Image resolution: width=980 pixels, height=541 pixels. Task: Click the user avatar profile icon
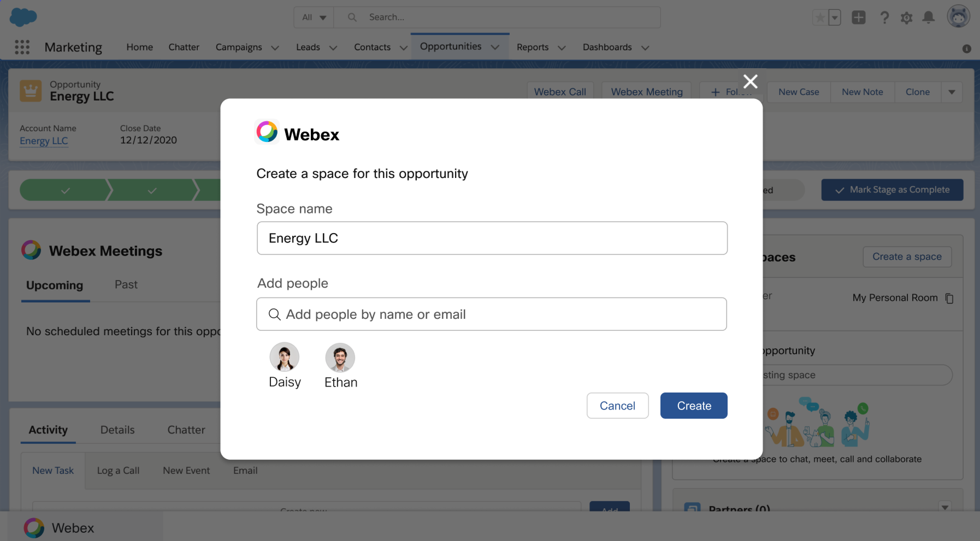958,16
